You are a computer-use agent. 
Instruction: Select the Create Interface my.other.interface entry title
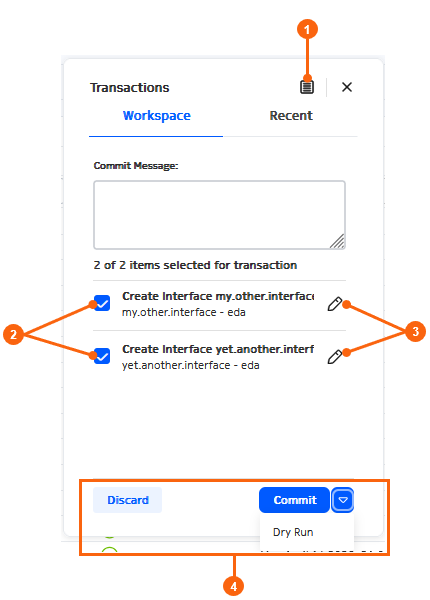coord(218,296)
